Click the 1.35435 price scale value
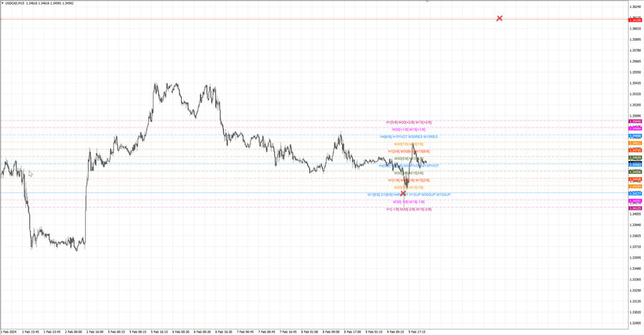This screenshot has width=644, height=335. click(635, 83)
